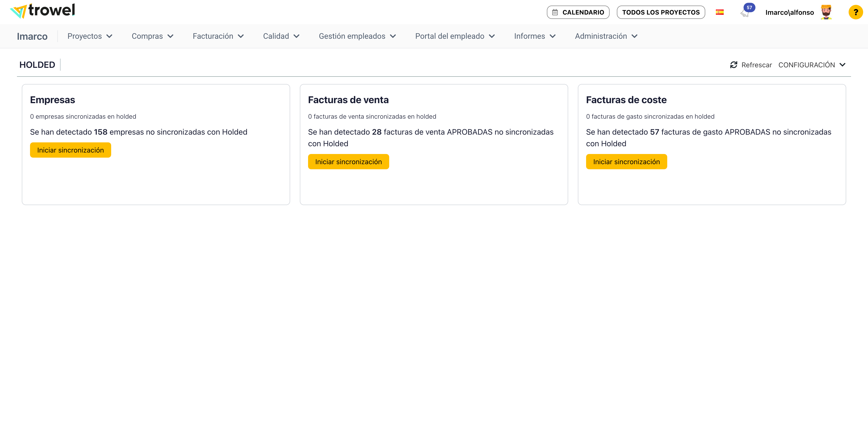Open Portal del empleado menu
Screen dimensions: 868x431
[455, 36]
